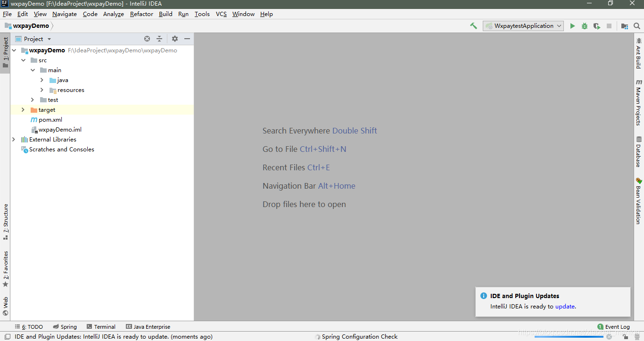The width and height of the screenshot is (644, 341).
Task: Expand the target folder
Action: pyautogui.click(x=23, y=110)
